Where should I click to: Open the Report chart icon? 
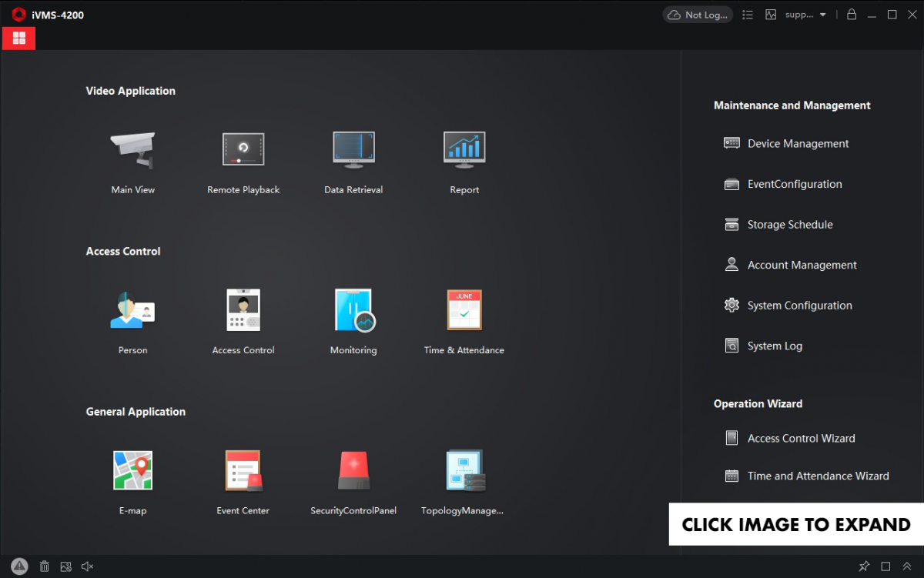point(464,150)
